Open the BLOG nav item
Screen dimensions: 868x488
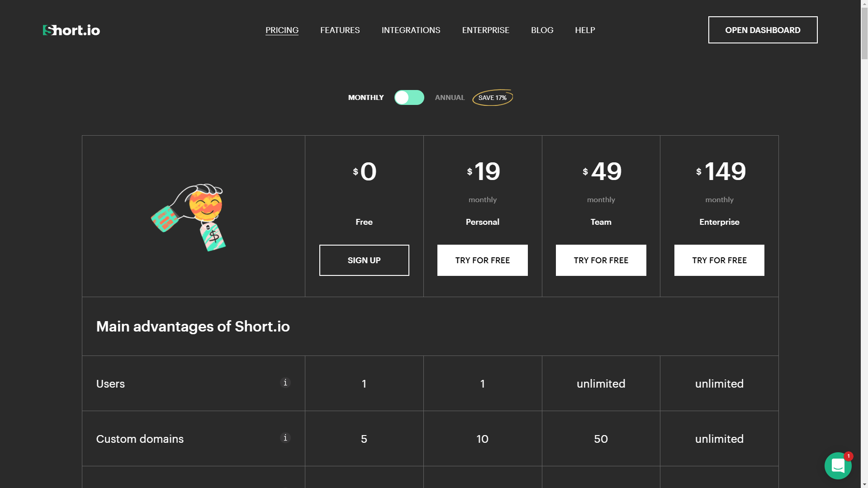542,30
